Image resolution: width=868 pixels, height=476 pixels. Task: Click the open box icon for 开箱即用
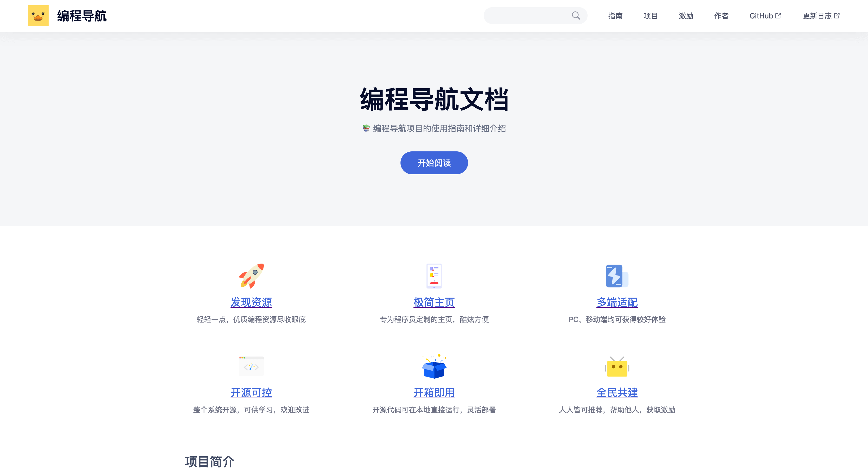click(434, 366)
